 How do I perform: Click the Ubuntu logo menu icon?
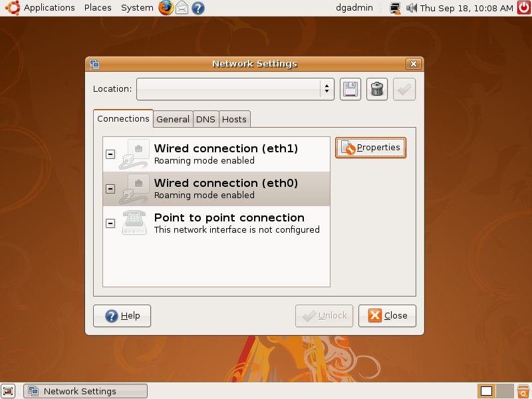(13, 7)
